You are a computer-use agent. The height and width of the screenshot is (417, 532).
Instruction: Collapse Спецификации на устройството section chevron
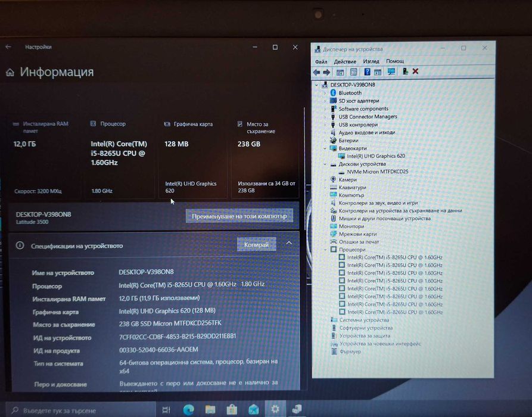click(289, 243)
